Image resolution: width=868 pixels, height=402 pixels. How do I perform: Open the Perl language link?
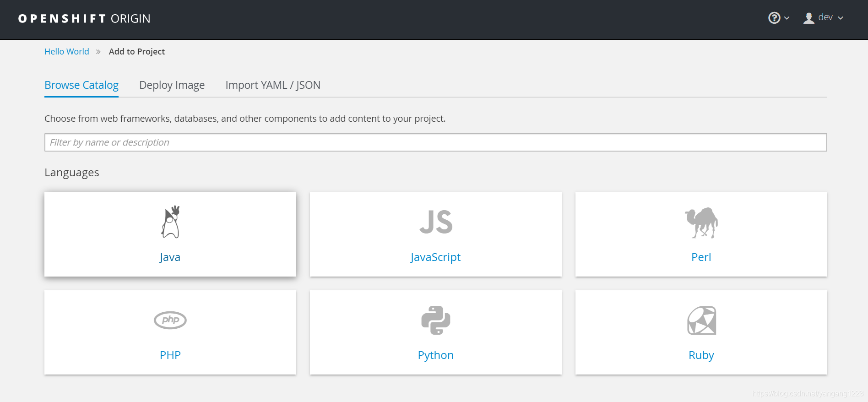click(x=701, y=257)
